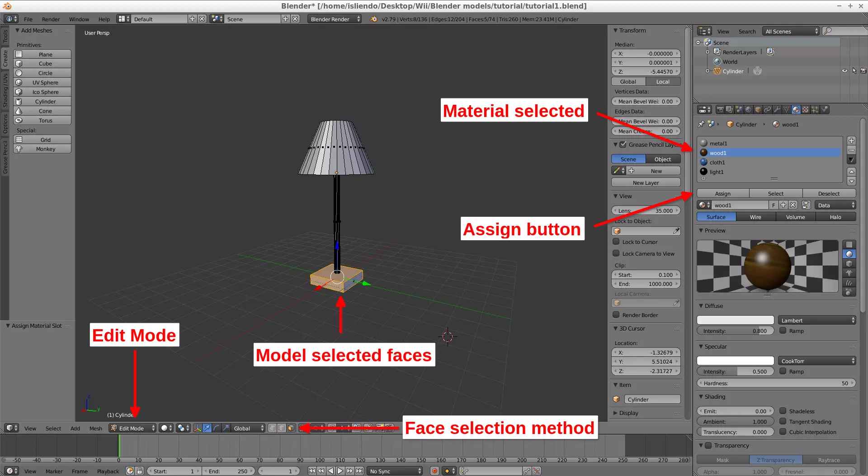Open the No Sync dropdown
868x476 pixels.
[x=395, y=471]
